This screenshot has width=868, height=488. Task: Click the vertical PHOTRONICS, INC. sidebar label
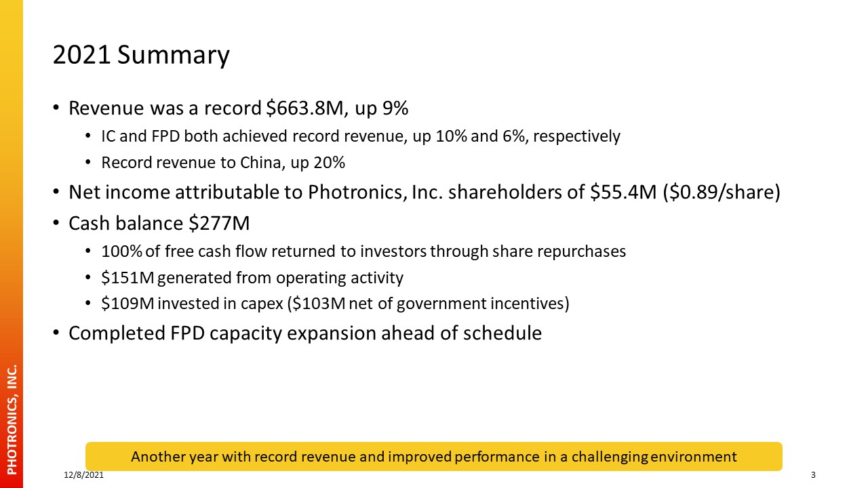click(12, 420)
